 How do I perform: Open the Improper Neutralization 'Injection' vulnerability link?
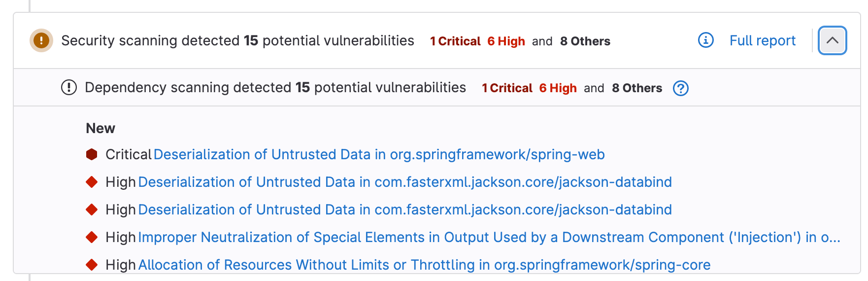pyautogui.click(x=489, y=238)
